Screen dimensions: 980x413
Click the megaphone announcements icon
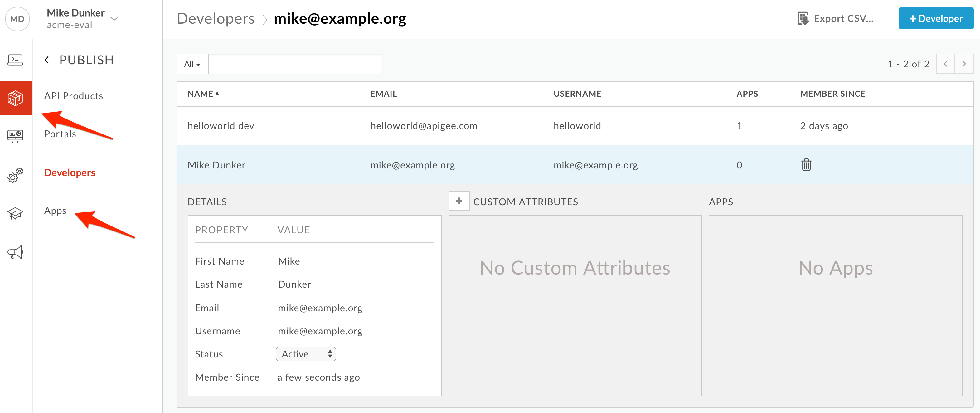[15, 252]
